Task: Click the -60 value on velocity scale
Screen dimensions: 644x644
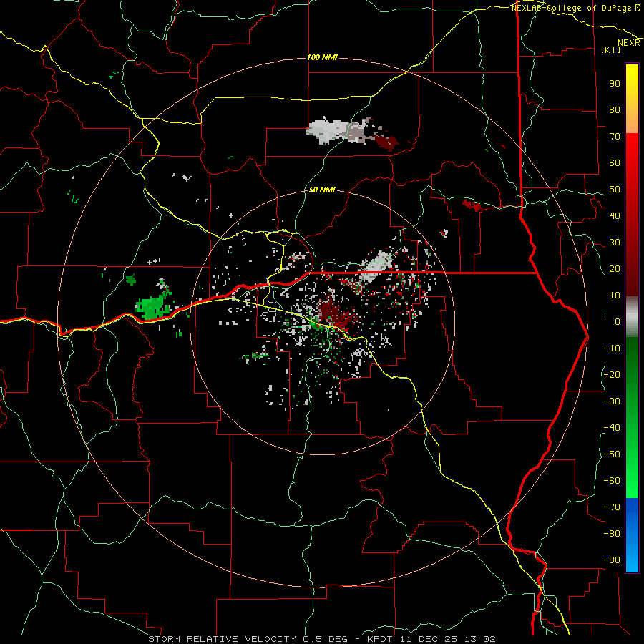Action: [x=612, y=481]
